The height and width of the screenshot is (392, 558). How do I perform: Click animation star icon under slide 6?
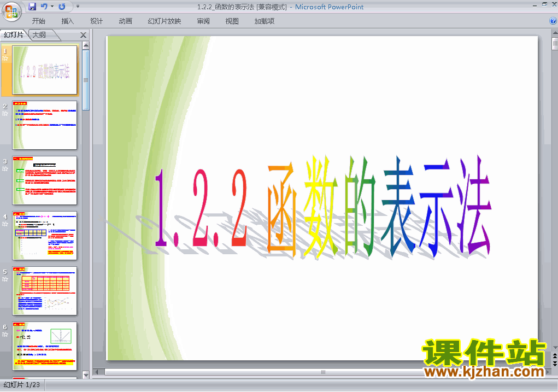tap(5, 335)
